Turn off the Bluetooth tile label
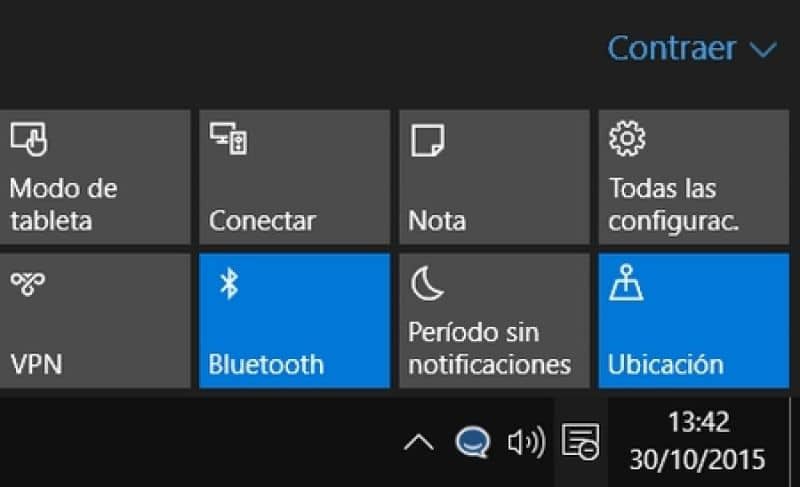 (x=266, y=364)
